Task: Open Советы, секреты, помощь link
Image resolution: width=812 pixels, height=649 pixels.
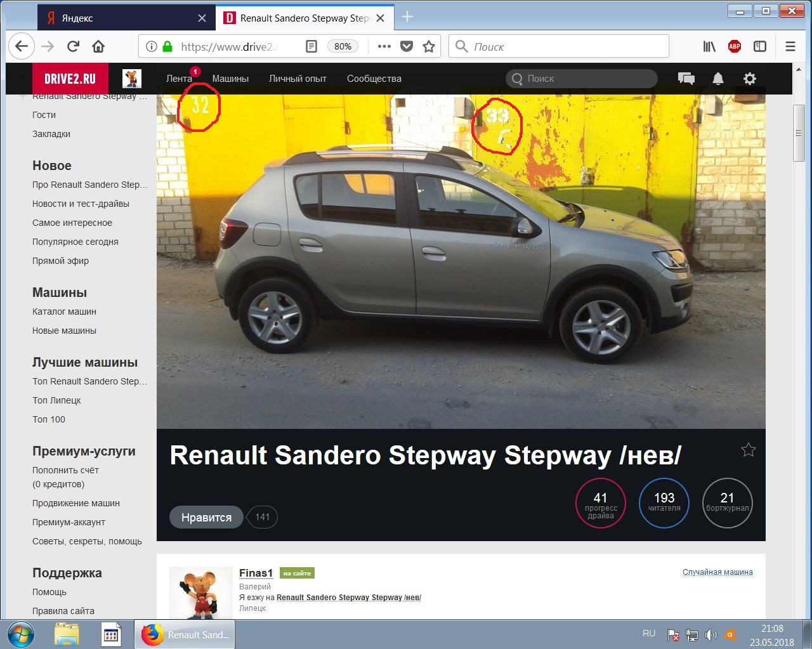Action: (87, 541)
